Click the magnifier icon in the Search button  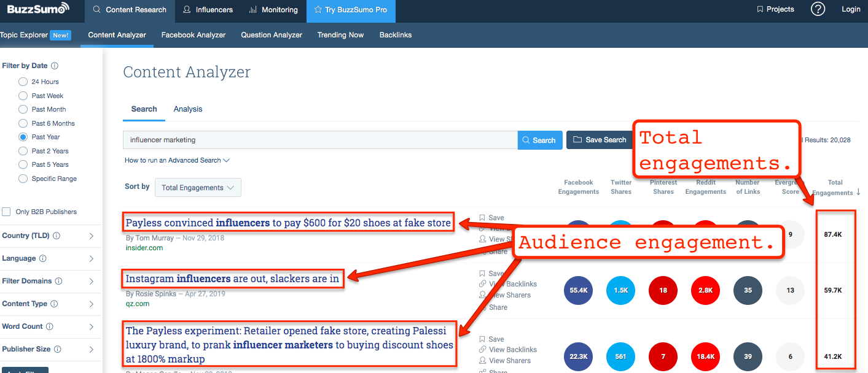click(526, 140)
